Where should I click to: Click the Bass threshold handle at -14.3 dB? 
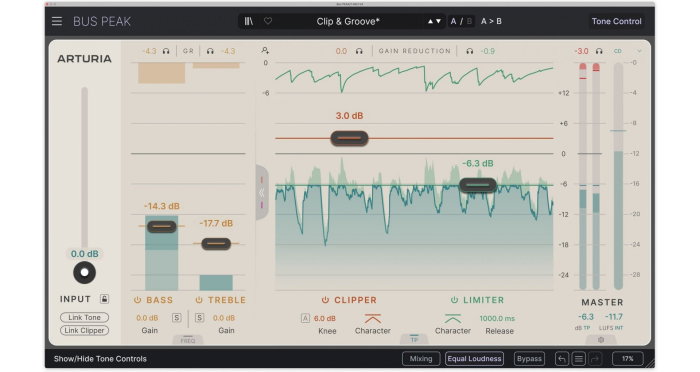pos(162,227)
